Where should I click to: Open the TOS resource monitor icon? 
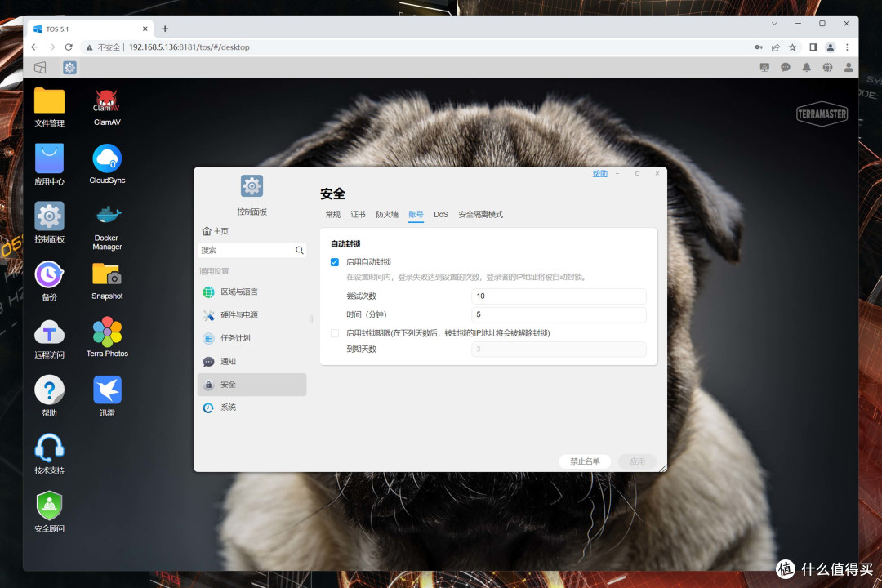(x=764, y=68)
